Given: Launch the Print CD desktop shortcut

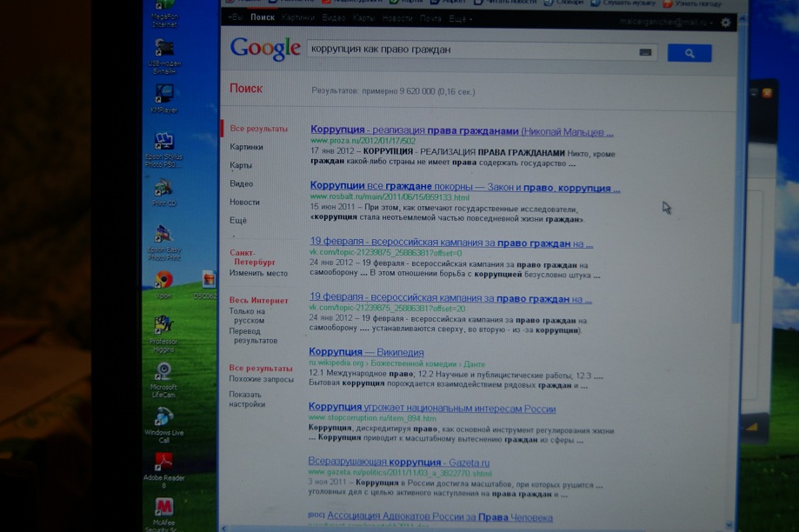Looking at the screenshot, I should tap(164, 192).
